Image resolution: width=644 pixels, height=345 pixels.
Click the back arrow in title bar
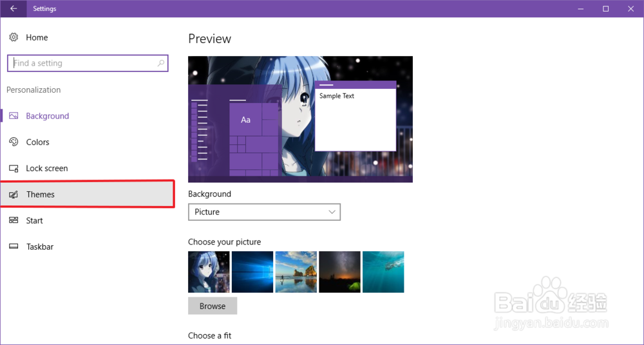pos(14,8)
